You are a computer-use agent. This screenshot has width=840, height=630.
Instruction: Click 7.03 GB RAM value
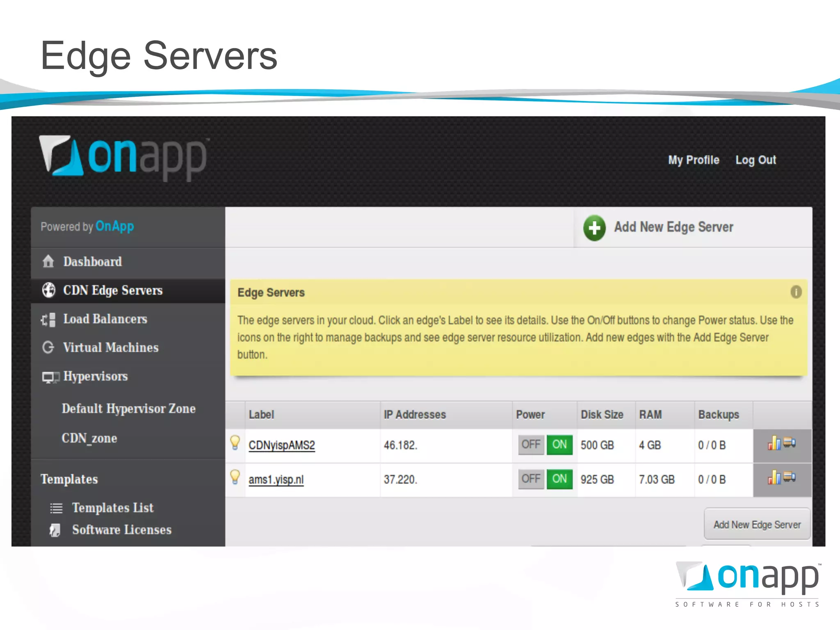pos(657,479)
